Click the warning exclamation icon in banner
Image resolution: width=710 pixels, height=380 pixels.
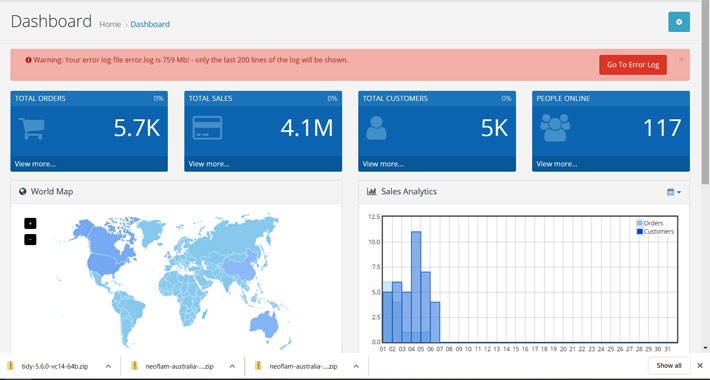click(28, 60)
